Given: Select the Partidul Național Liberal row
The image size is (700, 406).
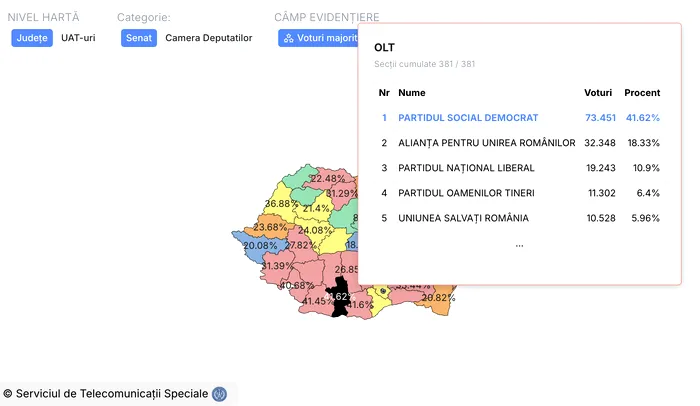Looking at the screenshot, I should (x=518, y=168).
